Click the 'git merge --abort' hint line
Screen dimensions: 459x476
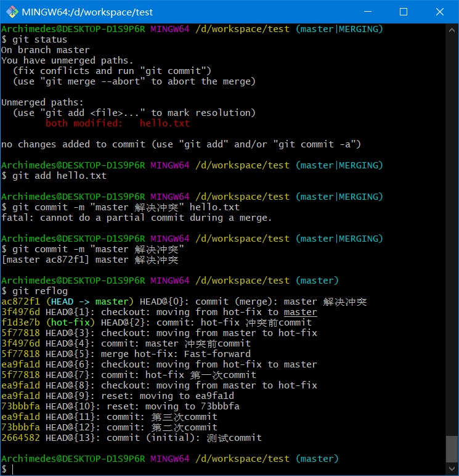click(x=134, y=81)
